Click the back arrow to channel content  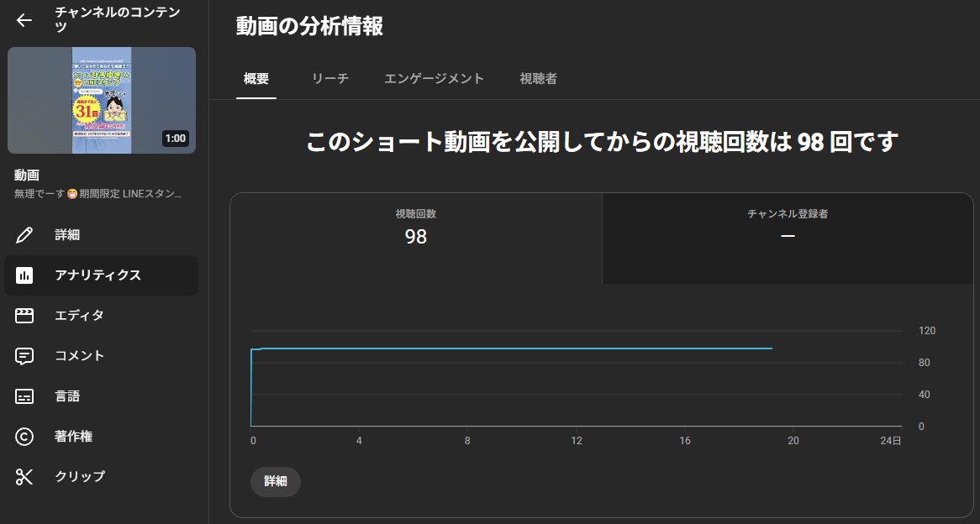(x=24, y=21)
